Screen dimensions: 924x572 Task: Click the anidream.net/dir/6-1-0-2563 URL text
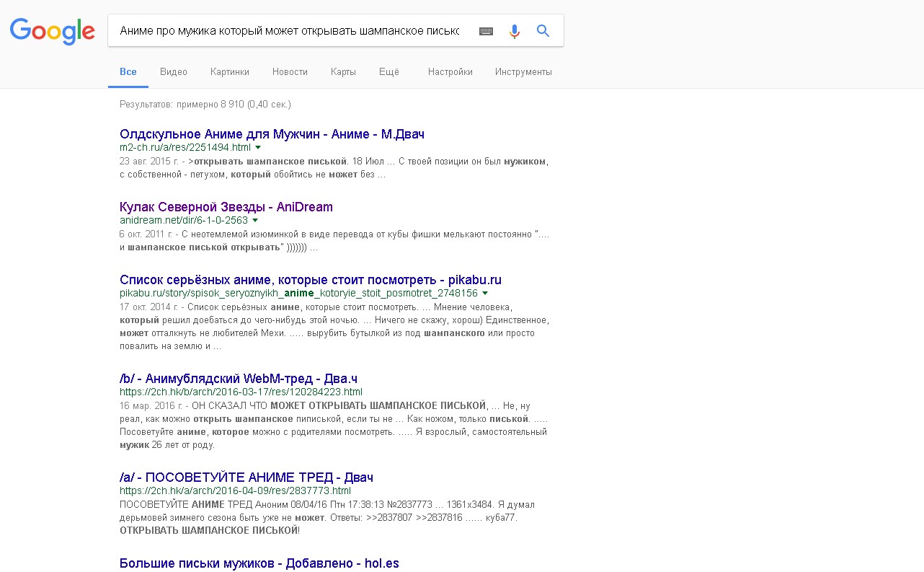[x=184, y=220]
